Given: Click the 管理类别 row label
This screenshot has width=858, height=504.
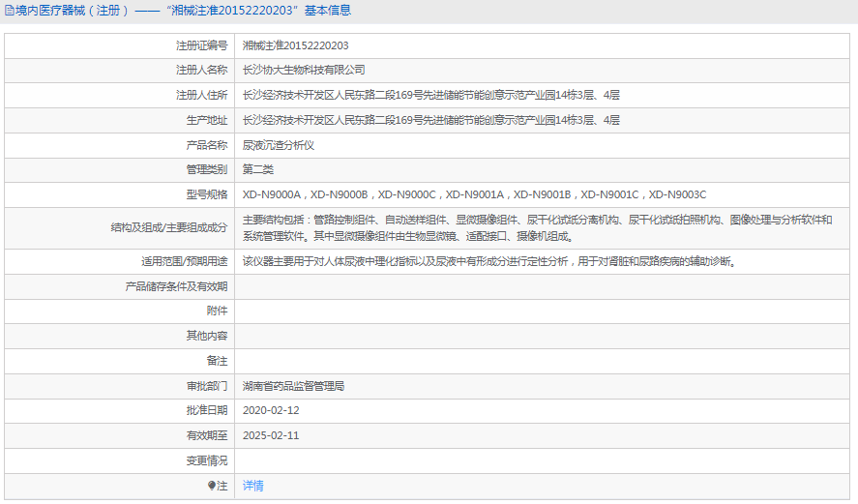Looking at the screenshot, I should point(207,169).
